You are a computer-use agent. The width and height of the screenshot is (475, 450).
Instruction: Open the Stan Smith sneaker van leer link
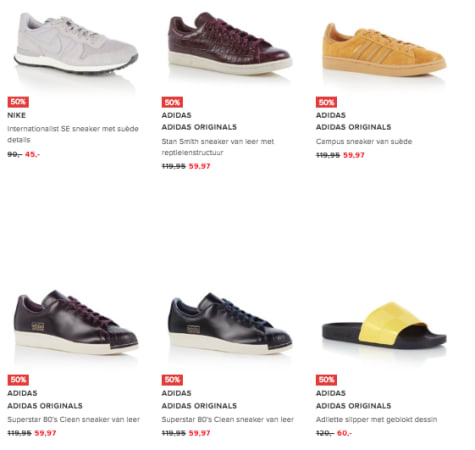click(218, 147)
